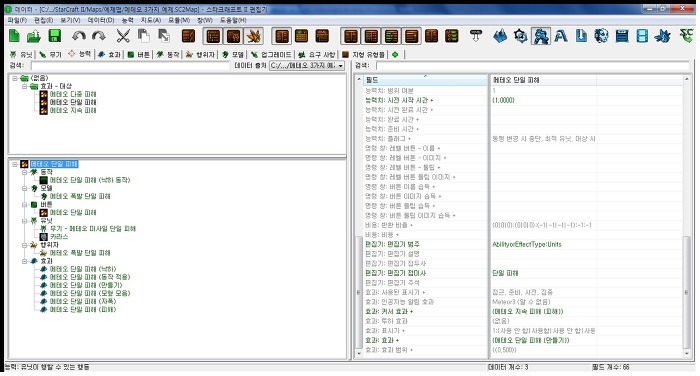The image size is (700, 376).
Task: Switch to the 효과 tab
Action: pyautogui.click(x=110, y=54)
